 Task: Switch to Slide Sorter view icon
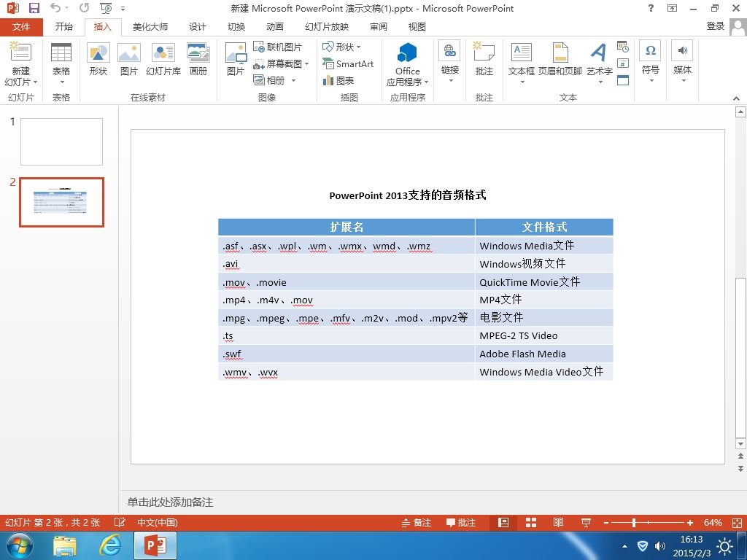coord(531,522)
